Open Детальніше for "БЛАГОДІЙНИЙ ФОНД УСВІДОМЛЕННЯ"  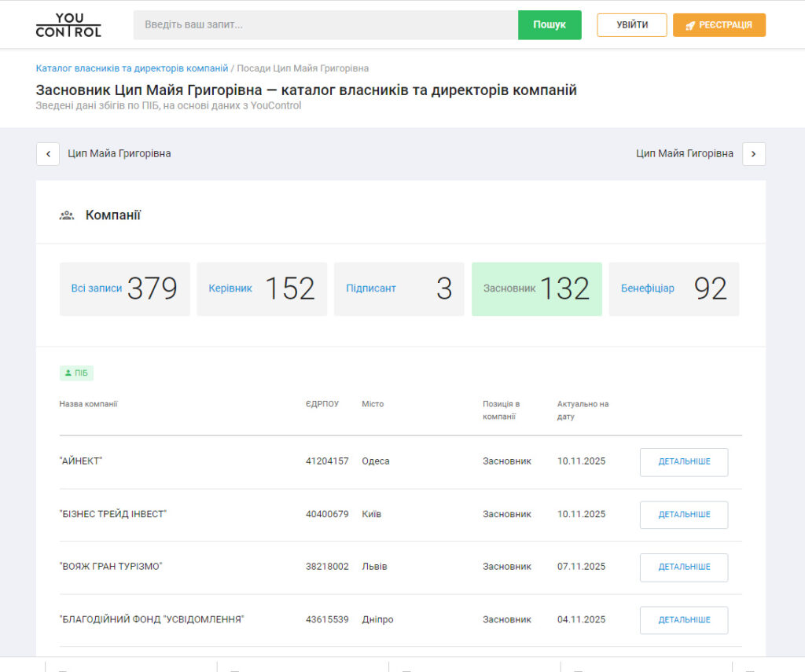click(683, 620)
